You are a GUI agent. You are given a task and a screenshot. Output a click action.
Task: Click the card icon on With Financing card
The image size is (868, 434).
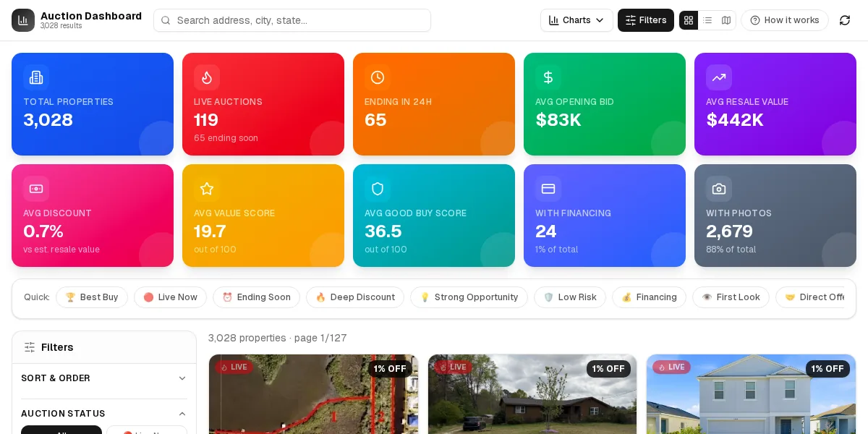coord(548,189)
